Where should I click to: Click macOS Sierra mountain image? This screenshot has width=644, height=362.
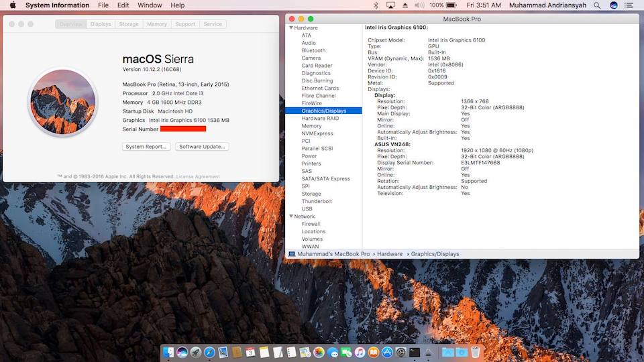point(63,102)
